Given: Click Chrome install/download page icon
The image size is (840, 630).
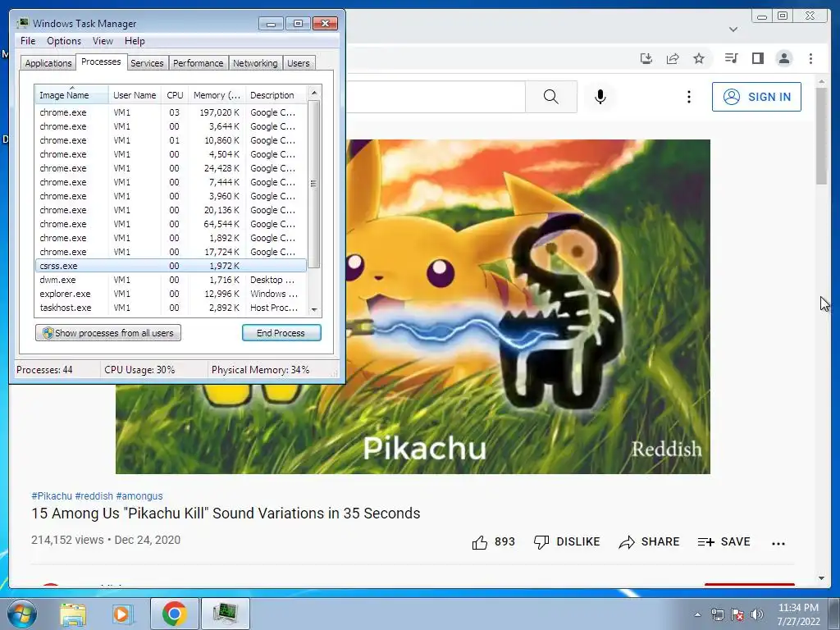Looking at the screenshot, I should (x=646, y=58).
